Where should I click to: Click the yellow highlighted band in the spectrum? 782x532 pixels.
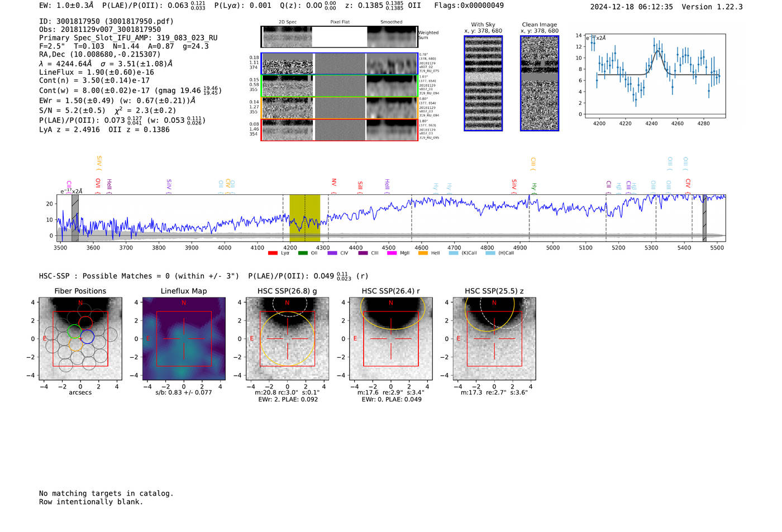click(304, 218)
